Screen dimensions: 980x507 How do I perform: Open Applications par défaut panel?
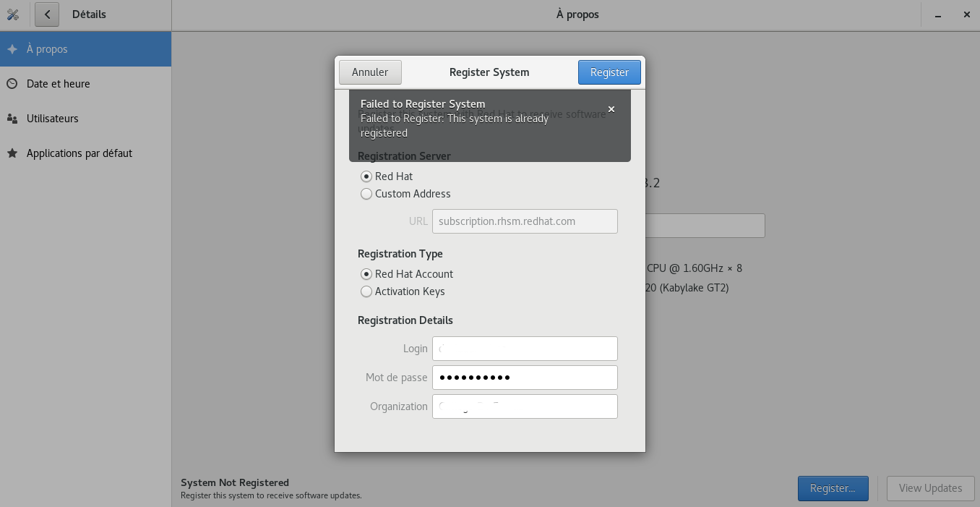click(79, 153)
